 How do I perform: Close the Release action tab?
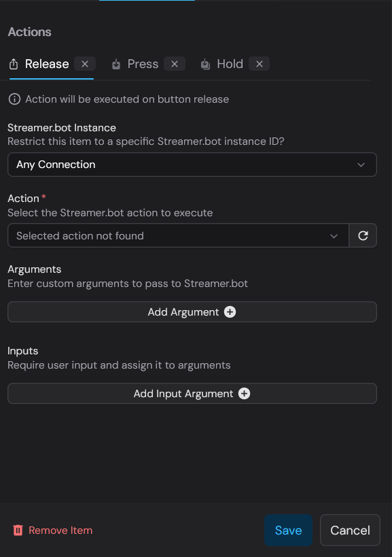point(84,63)
